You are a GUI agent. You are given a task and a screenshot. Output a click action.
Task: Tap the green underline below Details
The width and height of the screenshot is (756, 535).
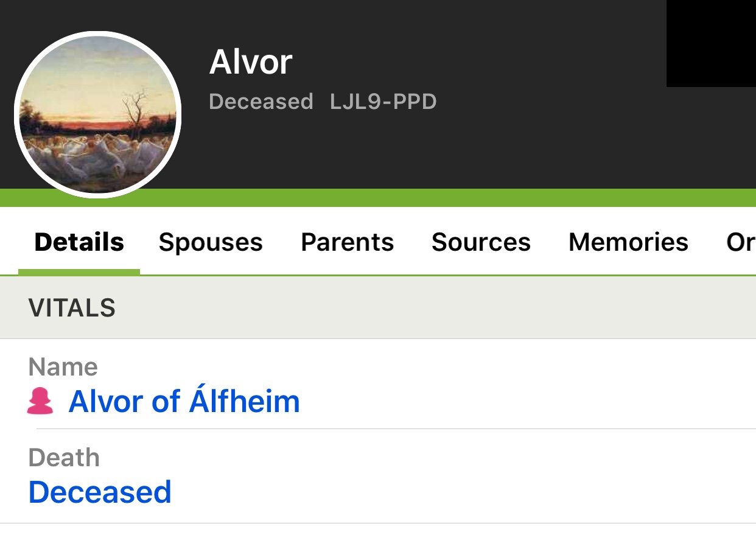(x=79, y=272)
